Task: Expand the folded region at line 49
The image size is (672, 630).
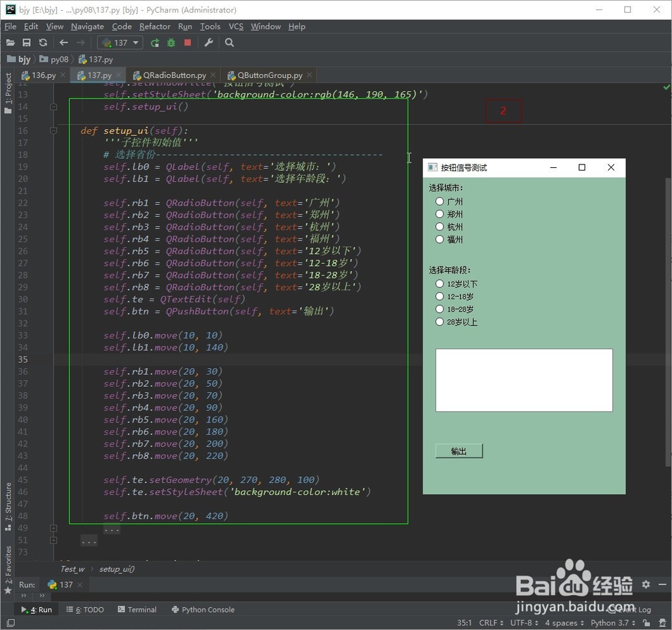Action: [x=54, y=528]
